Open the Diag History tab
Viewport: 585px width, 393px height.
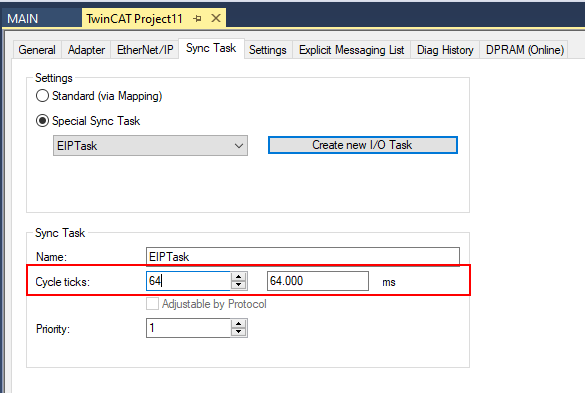[445, 50]
